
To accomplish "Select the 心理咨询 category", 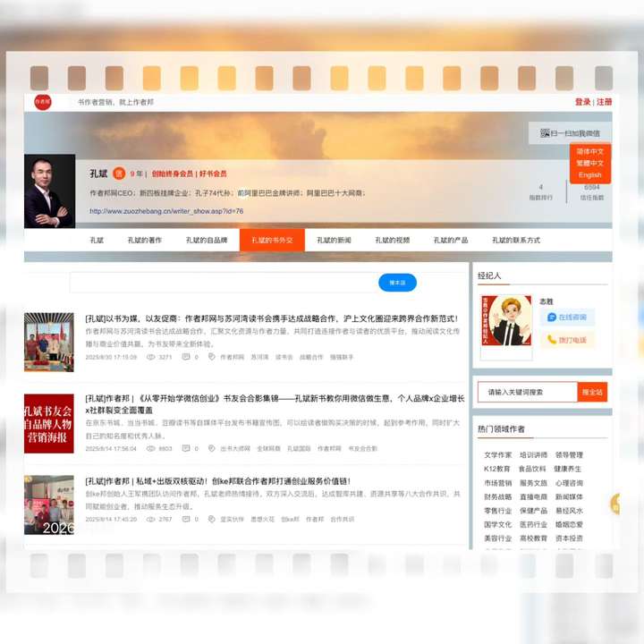I will [x=569, y=483].
